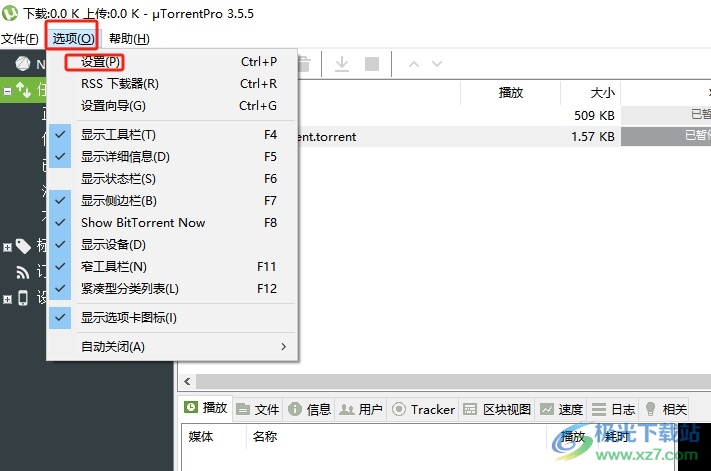Toggle Show BitTorrent Now option
The image size is (711, 471).
(173, 223)
